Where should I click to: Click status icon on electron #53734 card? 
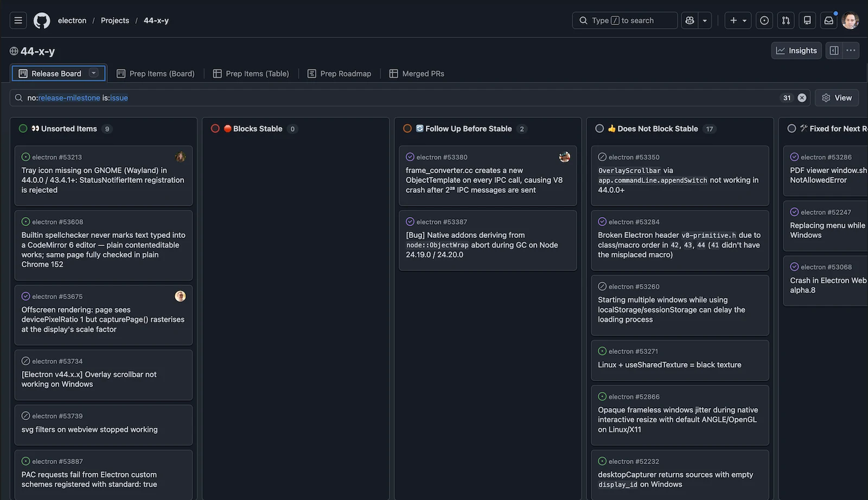[x=25, y=361]
